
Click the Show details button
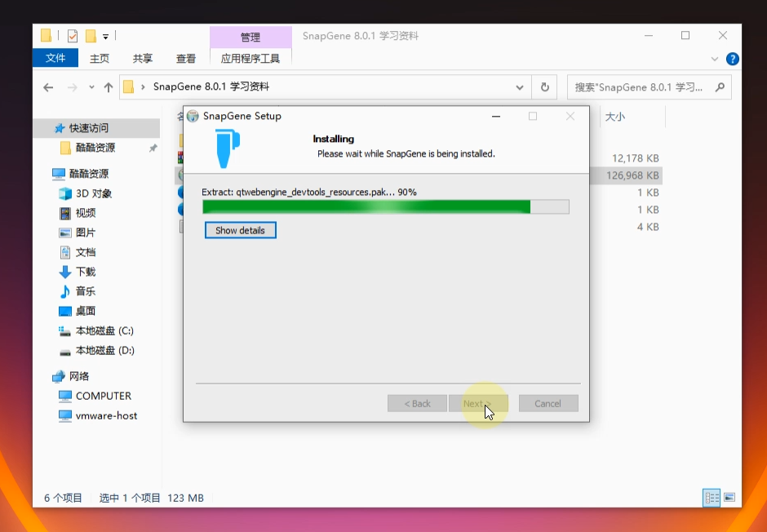coord(240,231)
